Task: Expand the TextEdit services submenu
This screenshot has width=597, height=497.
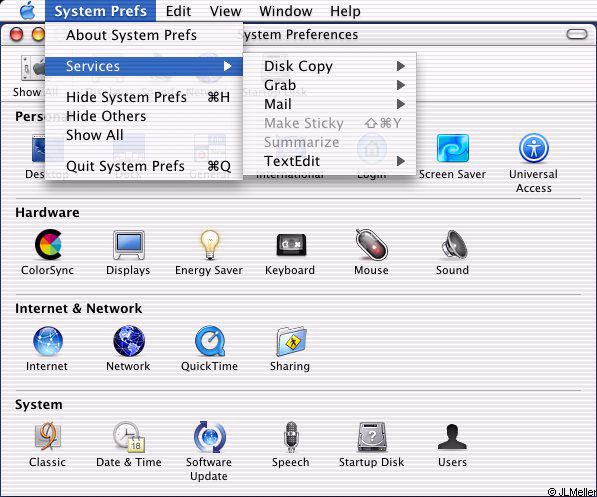Action: [330, 161]
